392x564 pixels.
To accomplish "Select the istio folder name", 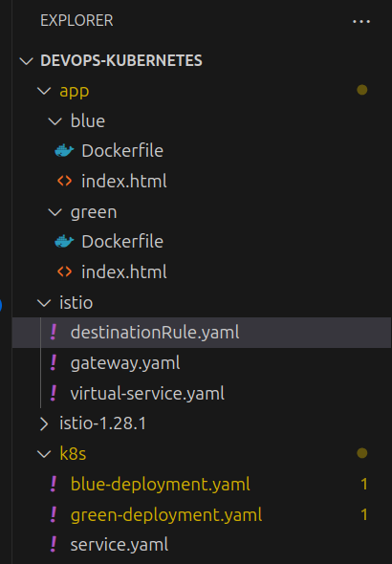I will coord(76,302).
